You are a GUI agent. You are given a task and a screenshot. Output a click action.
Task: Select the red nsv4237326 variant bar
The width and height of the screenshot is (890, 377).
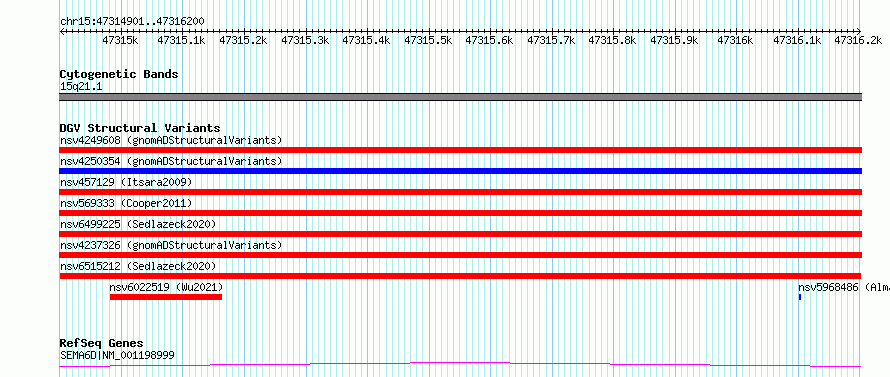click(x=461, y=255)
